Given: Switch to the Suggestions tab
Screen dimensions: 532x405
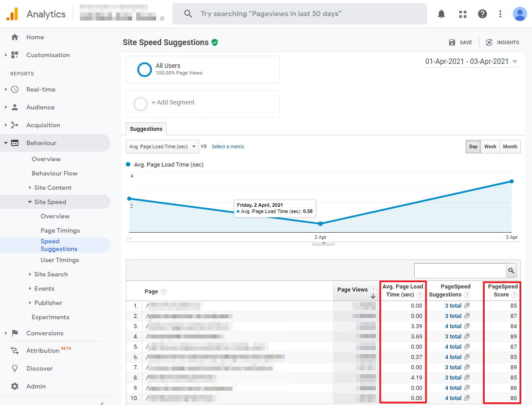Looking at the screenshot, I should [x=146, y=129].
